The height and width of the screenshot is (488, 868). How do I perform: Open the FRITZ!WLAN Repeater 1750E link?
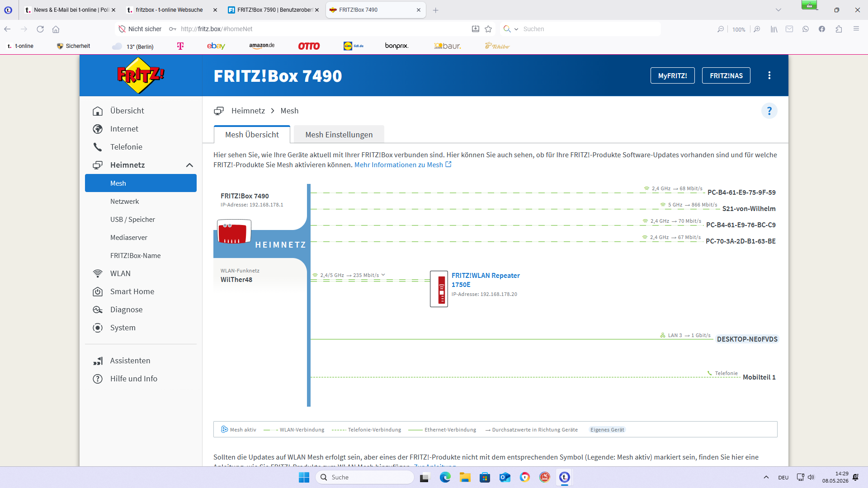click(x=486, y=280)
